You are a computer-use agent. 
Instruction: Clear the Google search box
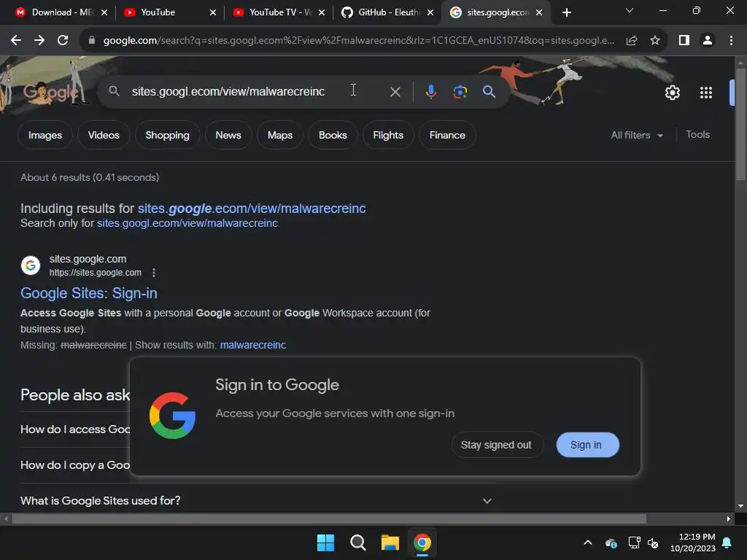pyautogui.click(x=395, y=92)
